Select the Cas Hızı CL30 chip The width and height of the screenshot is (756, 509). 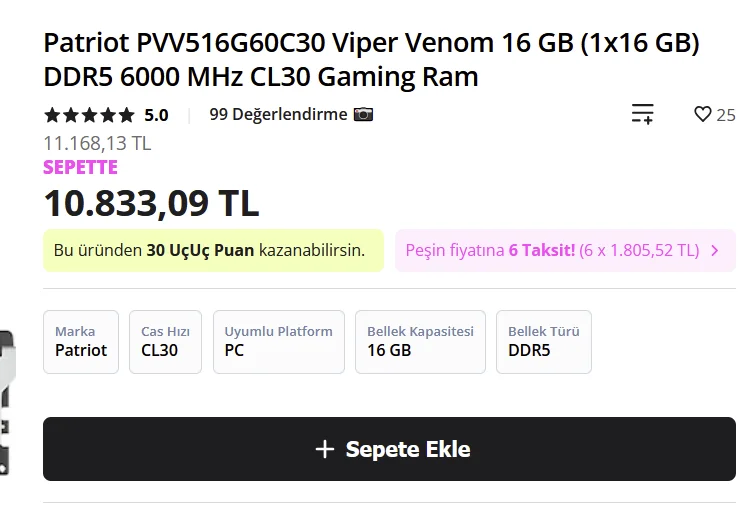pyautogui.click(x=165, y=342)
